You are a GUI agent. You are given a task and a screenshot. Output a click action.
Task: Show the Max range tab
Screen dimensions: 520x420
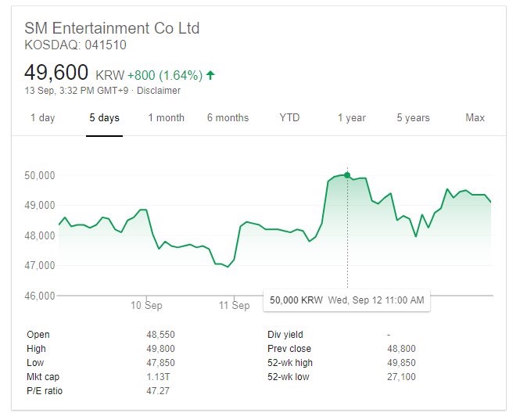pos(475,118)
